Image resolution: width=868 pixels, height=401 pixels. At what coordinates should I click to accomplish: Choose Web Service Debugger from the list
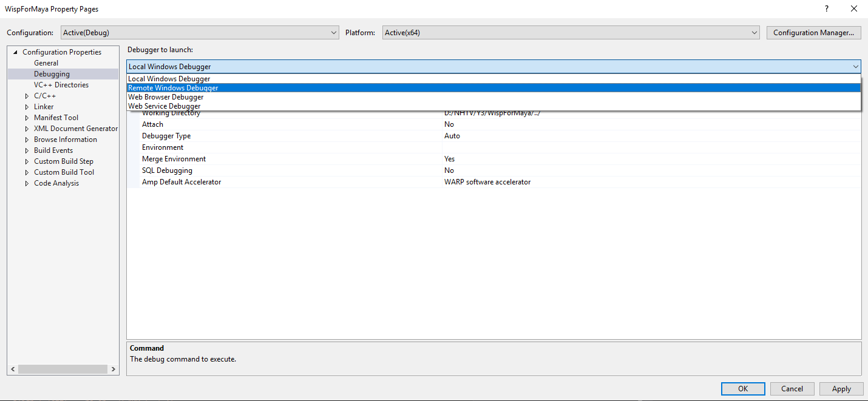(493, 106)
